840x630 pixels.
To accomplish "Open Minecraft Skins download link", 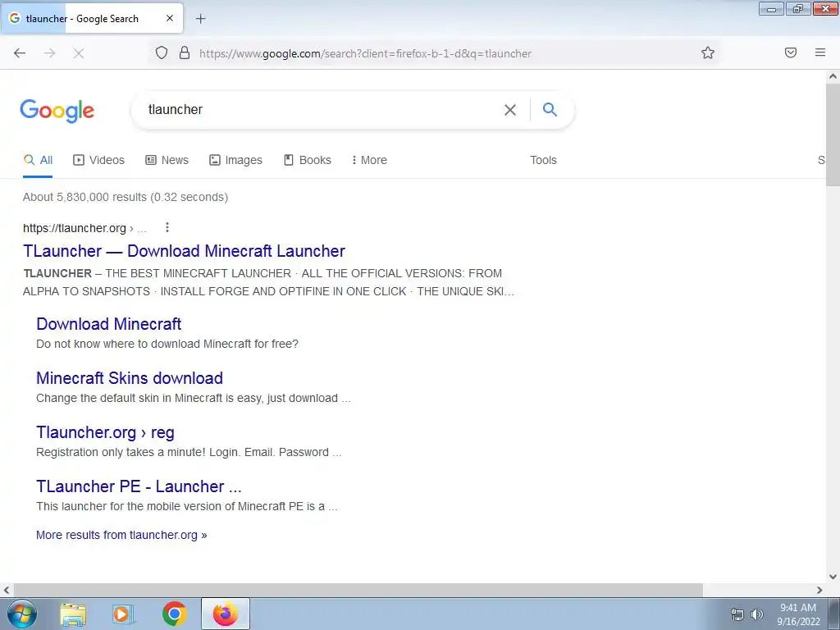I will pos(130,378).
